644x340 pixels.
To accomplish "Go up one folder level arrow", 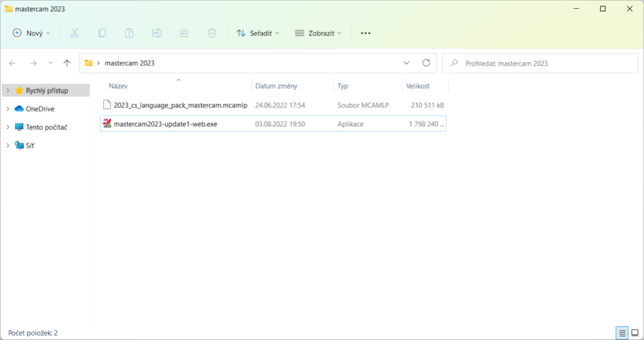I will [67, 63].
